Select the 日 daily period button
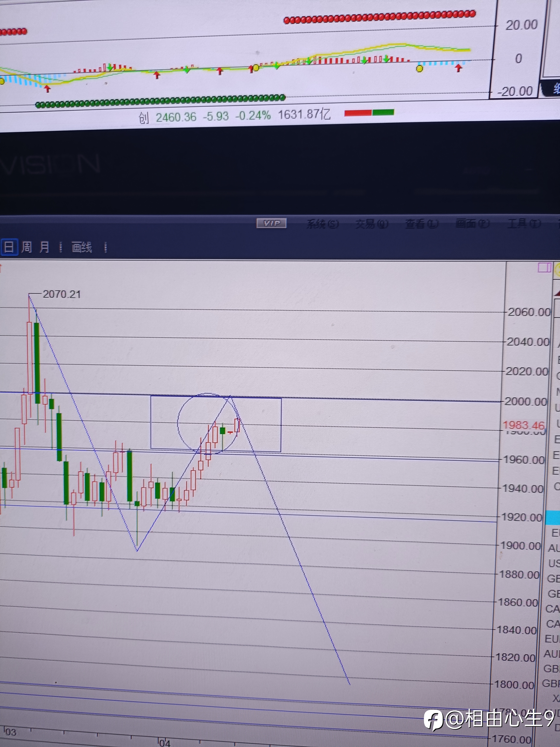The height and width of the screenshot is (747, 560). pos(9,247)
